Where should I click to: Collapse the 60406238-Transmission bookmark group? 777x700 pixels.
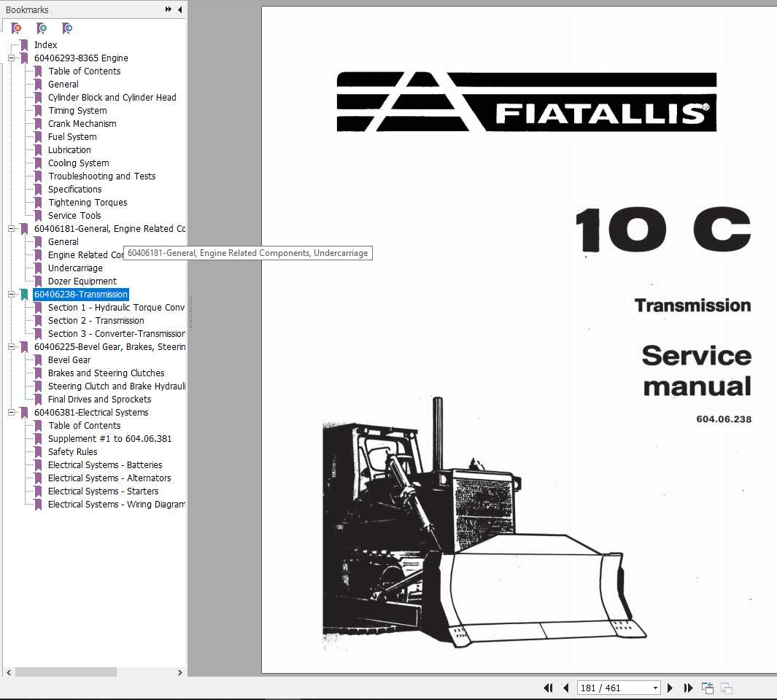click(11, 295)
